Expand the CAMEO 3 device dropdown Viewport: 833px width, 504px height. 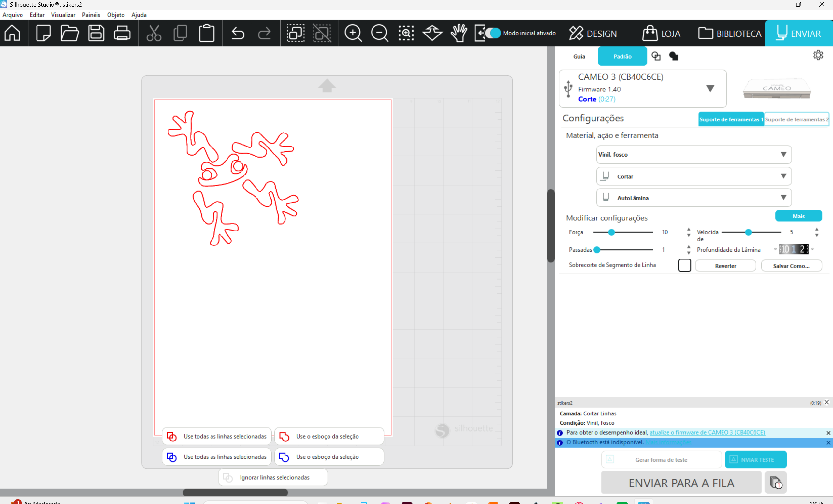pos(710,89)
